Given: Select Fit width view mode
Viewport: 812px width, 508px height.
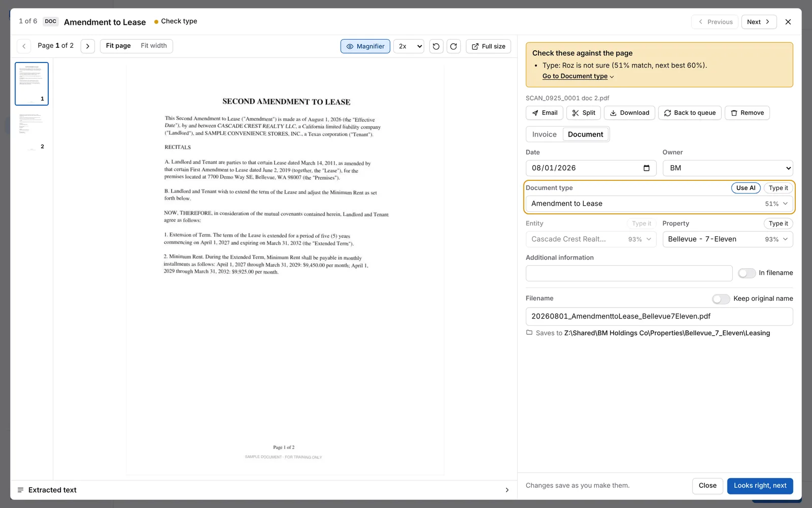Looking at the screenshot, I should (x=154, y=46).
